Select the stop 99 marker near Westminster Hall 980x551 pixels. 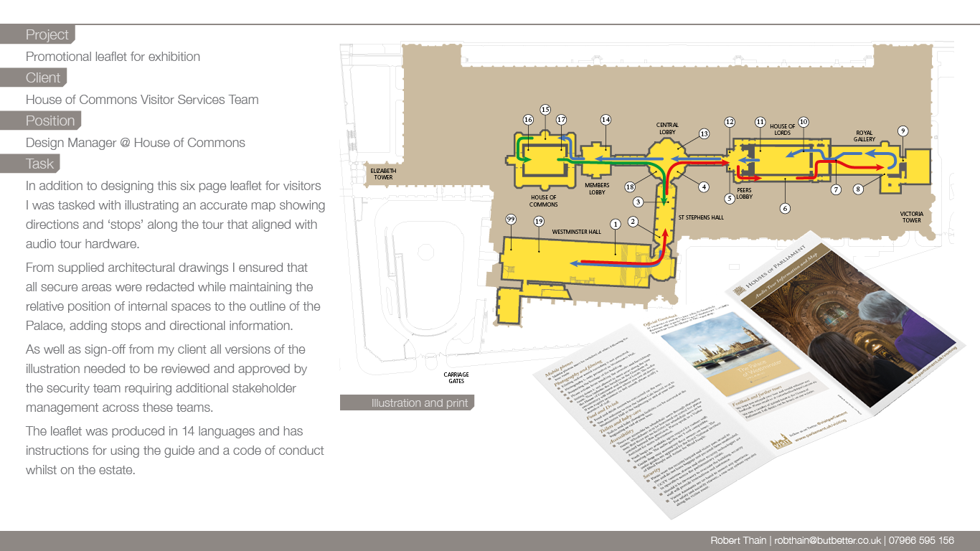511,220
